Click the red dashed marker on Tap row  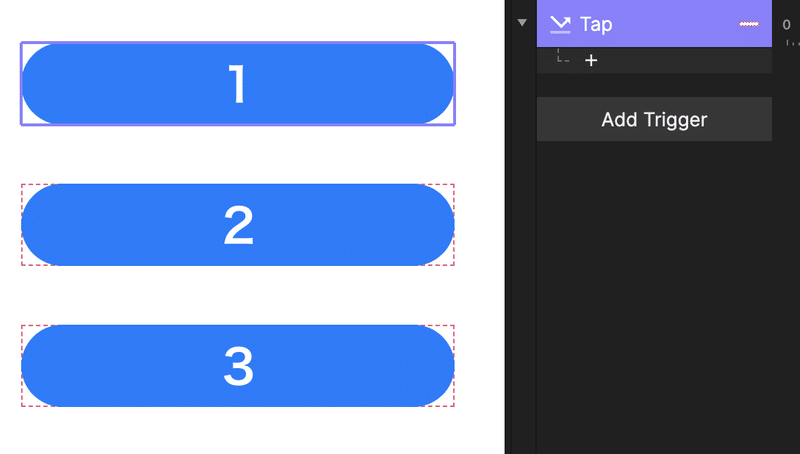(748, 24)
